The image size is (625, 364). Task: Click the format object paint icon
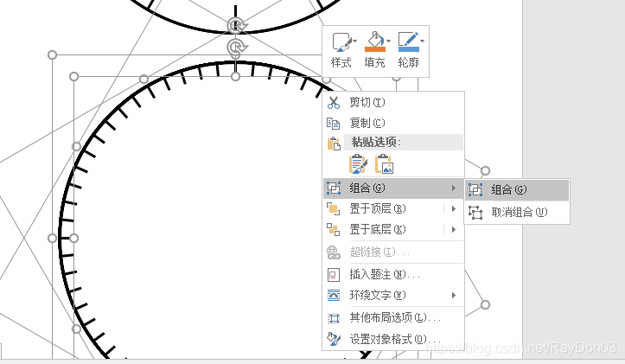pos(333,339)
